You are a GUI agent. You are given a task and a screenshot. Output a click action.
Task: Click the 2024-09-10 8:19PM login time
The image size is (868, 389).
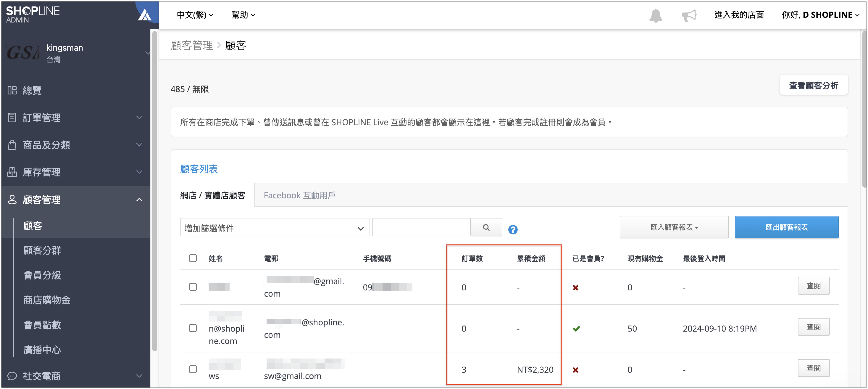tap(720, 329)
